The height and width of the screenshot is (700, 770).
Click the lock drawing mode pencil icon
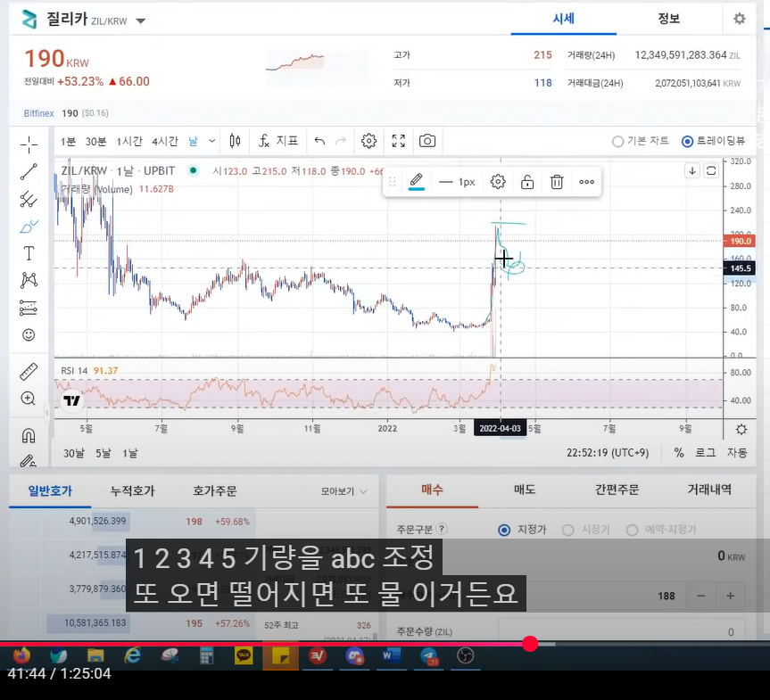pyautogui.click(x=28, y=460)
